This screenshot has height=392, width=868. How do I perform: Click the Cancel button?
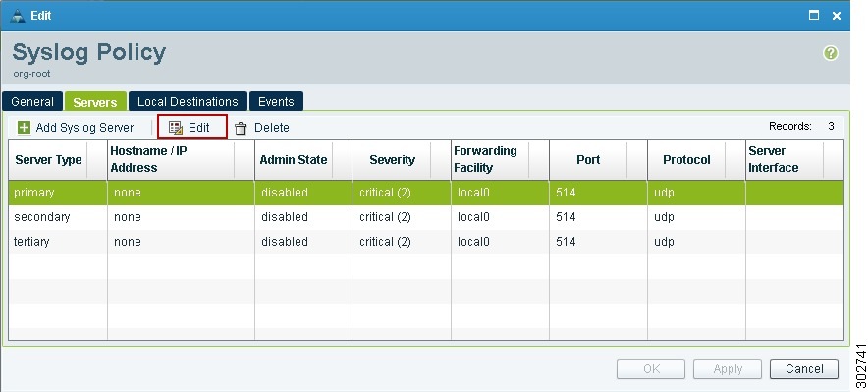coord(804,368)
